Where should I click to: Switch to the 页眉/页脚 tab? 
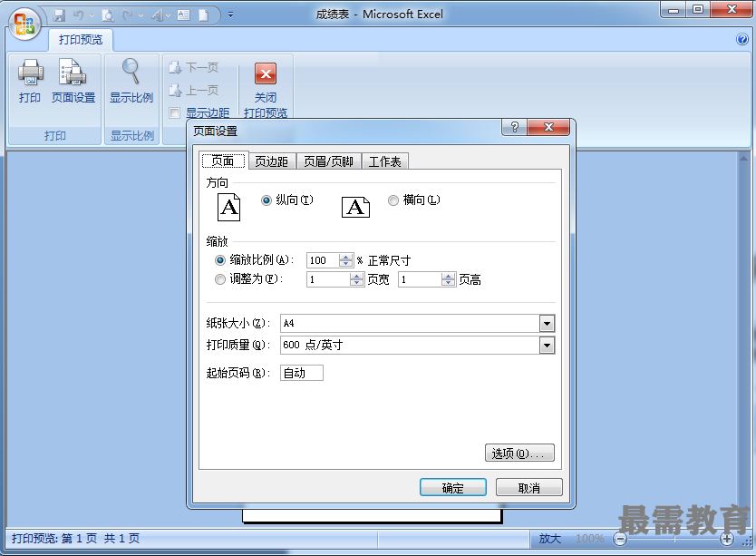click(328, 161)
